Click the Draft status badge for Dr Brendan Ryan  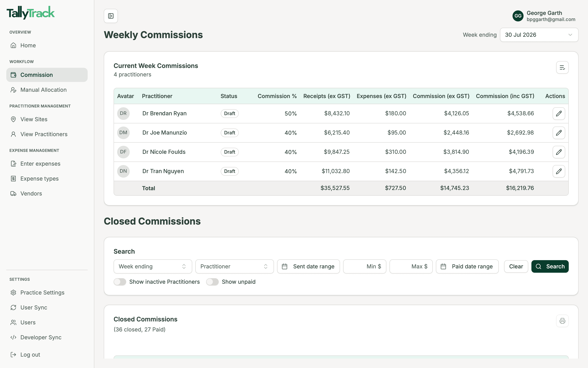[x=230, y=113]
